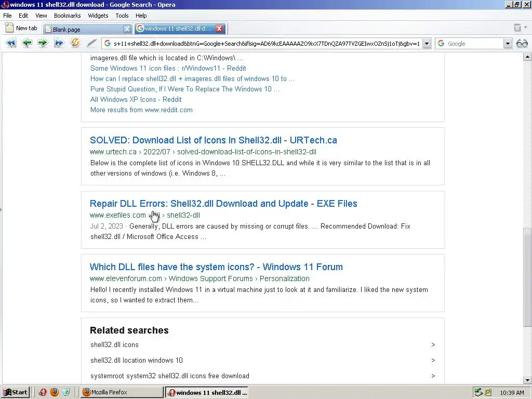The width and height of the screenshot is (532, 399).
Task: Go forward with the green Forward arrow
Action: coord(43,43)
